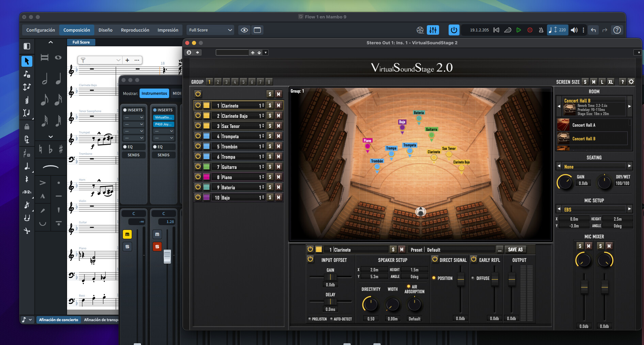This screenshot has height=345, width=644.
Task: Select Afinación de concierto in status bar
Action: 59,320
